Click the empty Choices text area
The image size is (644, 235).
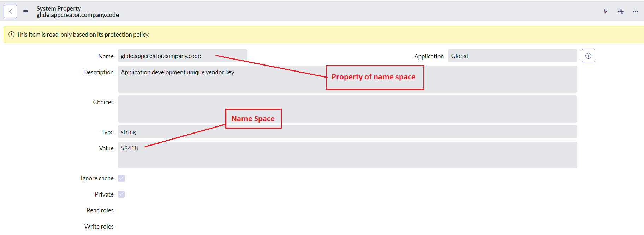347,109
